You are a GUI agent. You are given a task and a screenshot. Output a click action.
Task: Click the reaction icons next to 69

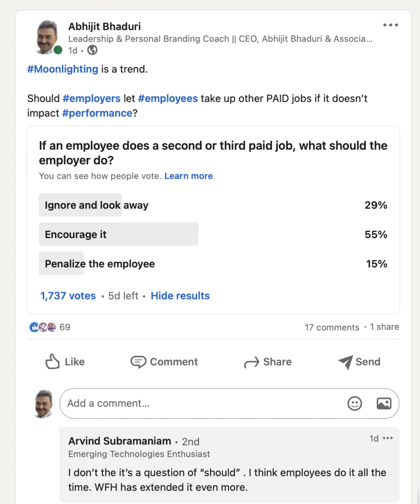point(42,327)
